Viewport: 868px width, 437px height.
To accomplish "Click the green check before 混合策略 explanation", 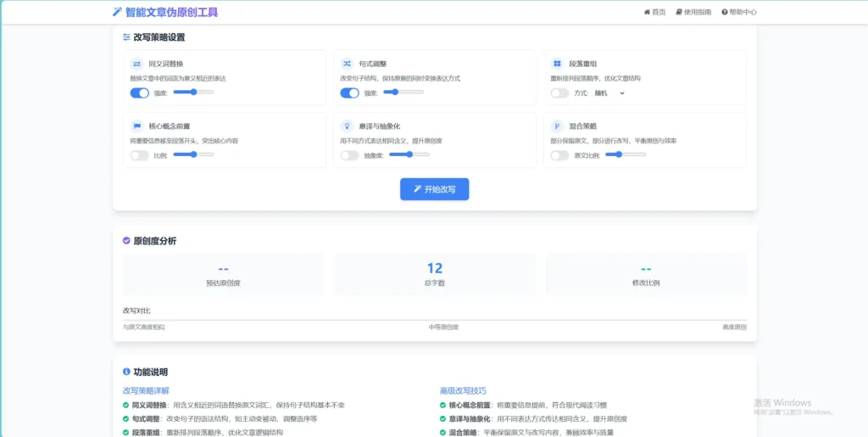I will [x=442, y=432].
